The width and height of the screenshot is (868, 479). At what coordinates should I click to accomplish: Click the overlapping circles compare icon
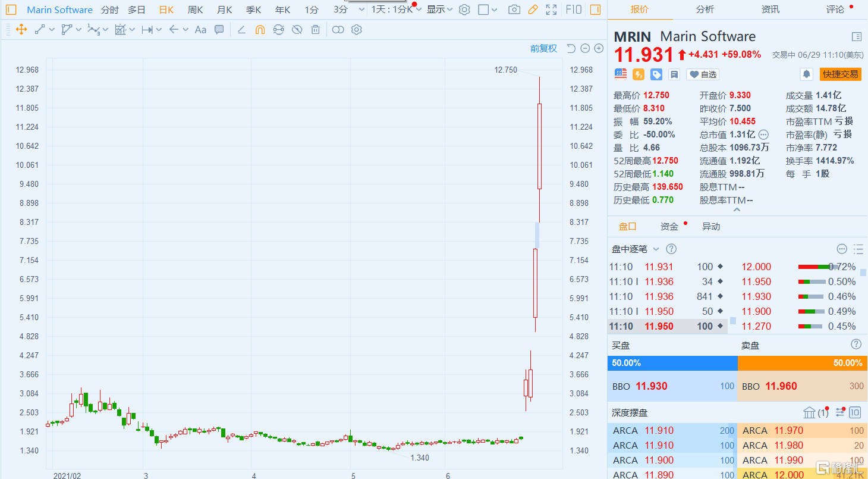pos(338,30)
